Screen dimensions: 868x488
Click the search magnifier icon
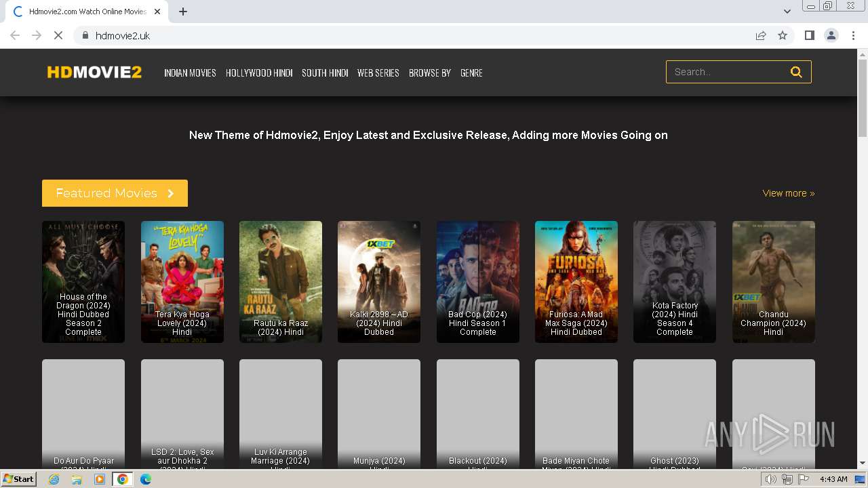(x=796, y=72)
